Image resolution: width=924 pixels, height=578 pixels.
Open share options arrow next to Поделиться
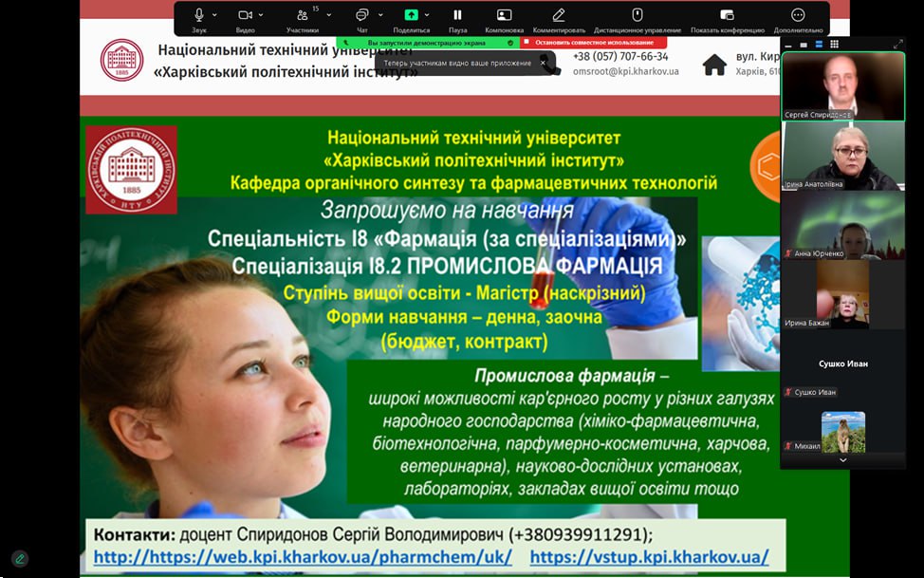427,15
